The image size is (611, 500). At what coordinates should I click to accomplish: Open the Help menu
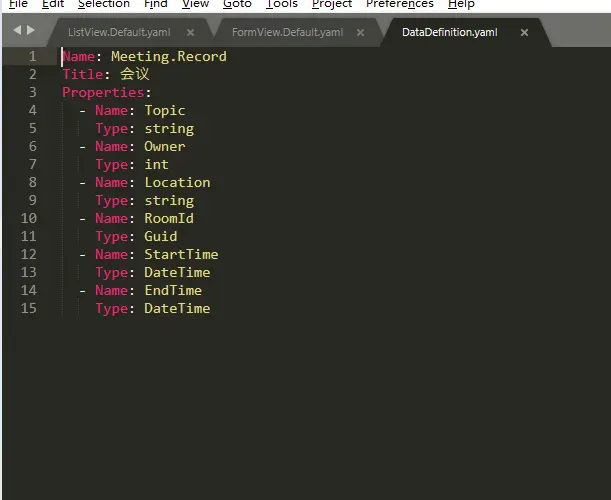point(461,4)
